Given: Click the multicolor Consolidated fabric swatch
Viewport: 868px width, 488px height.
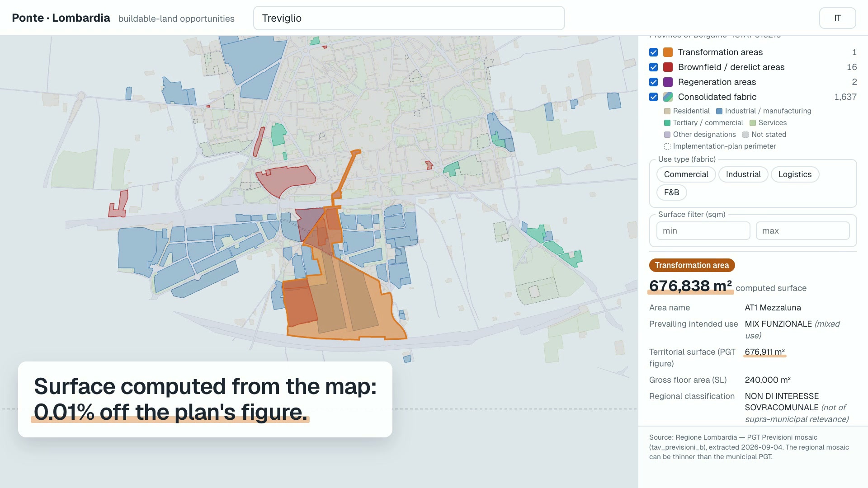Looking at the screenshot, I should (x=668, y=97).
